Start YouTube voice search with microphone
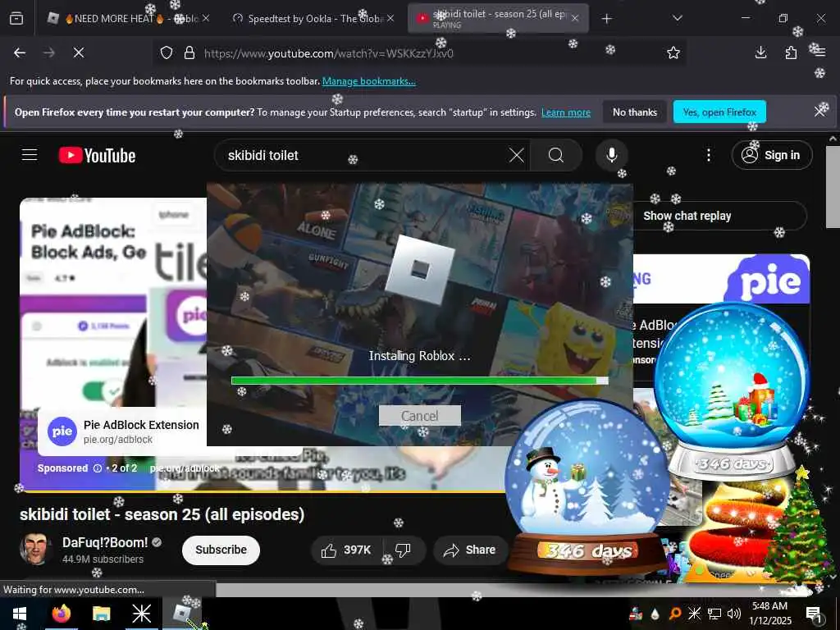The image size is (840, 630). click(x=611, y=155)
